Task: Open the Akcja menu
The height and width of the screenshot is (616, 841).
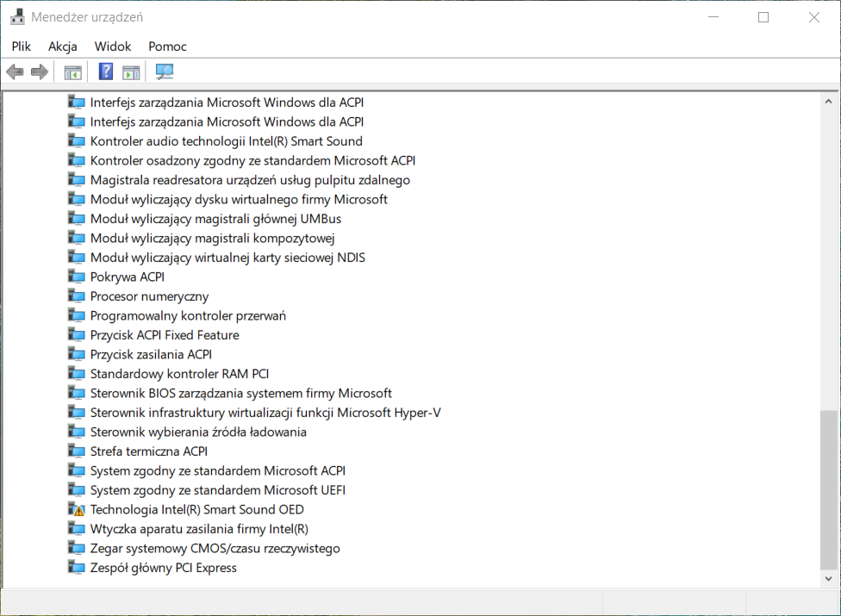Action: tap(63, 47)
